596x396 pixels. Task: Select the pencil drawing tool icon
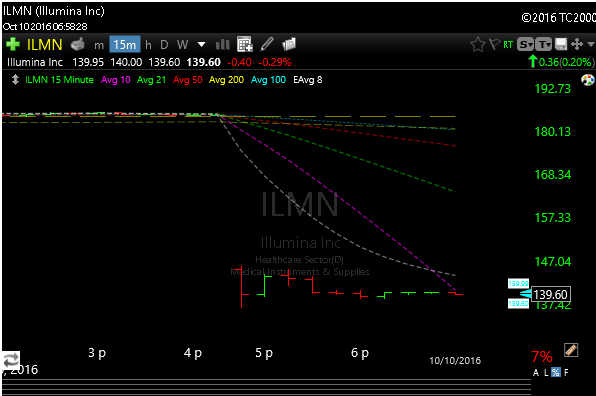coord(267,44)
